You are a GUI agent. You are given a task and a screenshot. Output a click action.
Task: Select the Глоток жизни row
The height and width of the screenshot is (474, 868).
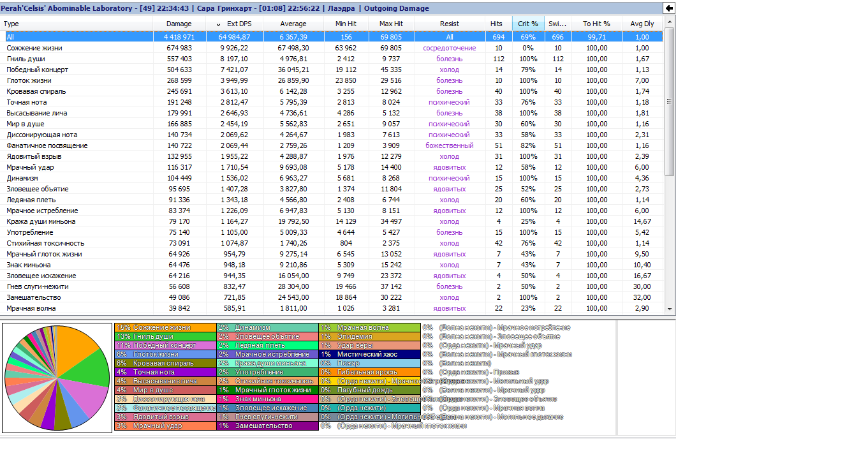point(332,80)
